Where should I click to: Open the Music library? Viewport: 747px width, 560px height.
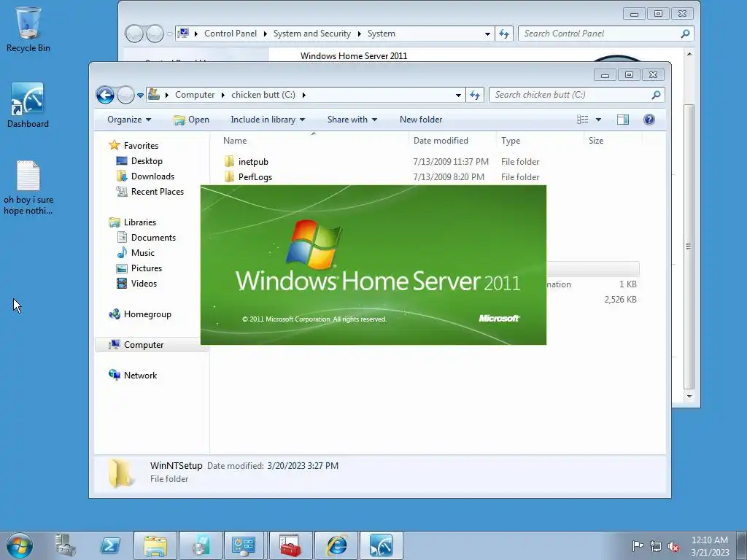tap(142, 252)
